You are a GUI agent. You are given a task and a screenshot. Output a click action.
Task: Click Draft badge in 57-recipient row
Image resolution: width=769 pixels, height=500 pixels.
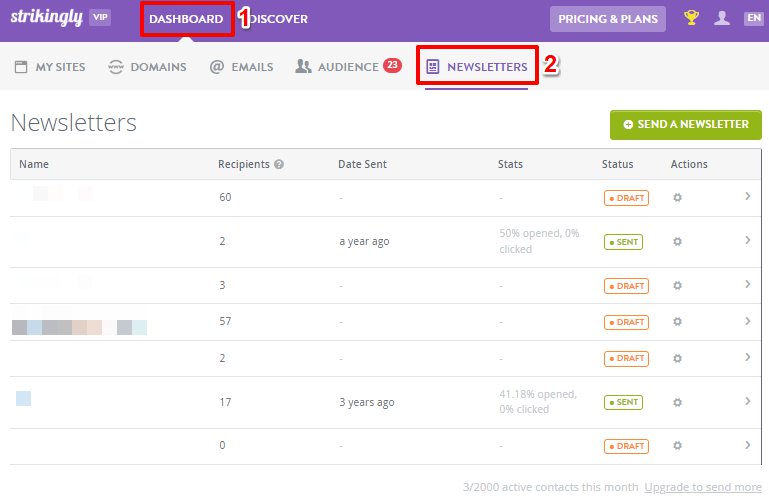pos(626,322)
